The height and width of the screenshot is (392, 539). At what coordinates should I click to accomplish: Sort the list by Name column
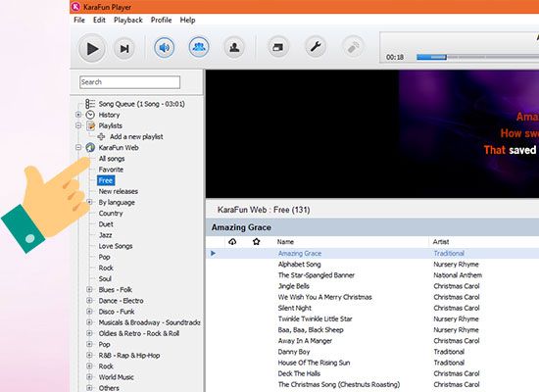[x=285, y=242]
